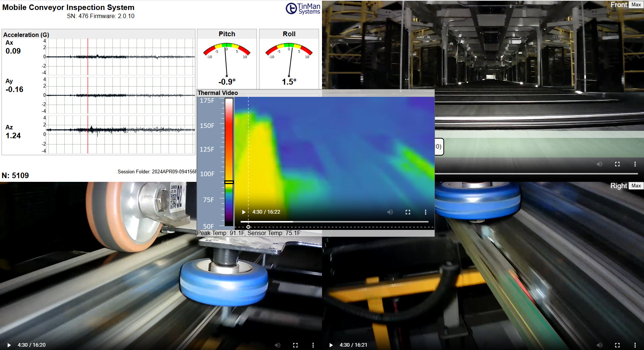Screen dimensions: 644x350
Task: Click Max to expand the Right camera view
Action: click(x=636, y=186)
